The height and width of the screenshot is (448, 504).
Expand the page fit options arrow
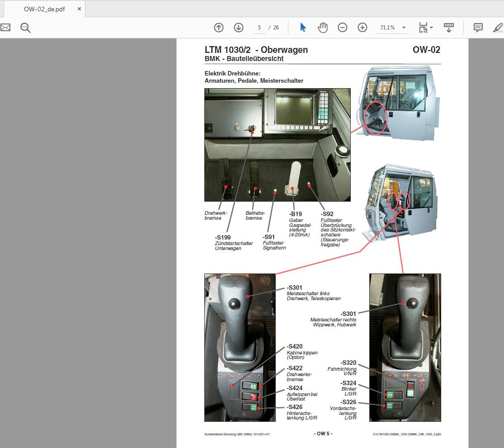point(432,28)
